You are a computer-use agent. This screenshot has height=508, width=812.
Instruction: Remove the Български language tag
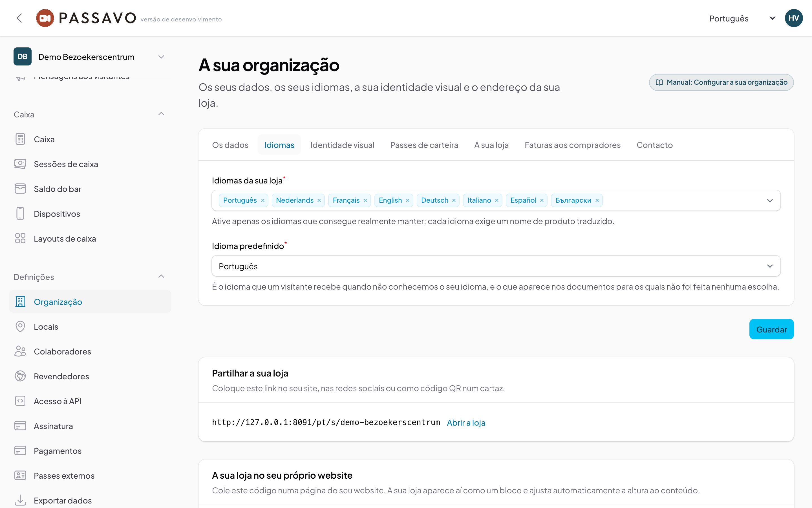coord(597,201)
